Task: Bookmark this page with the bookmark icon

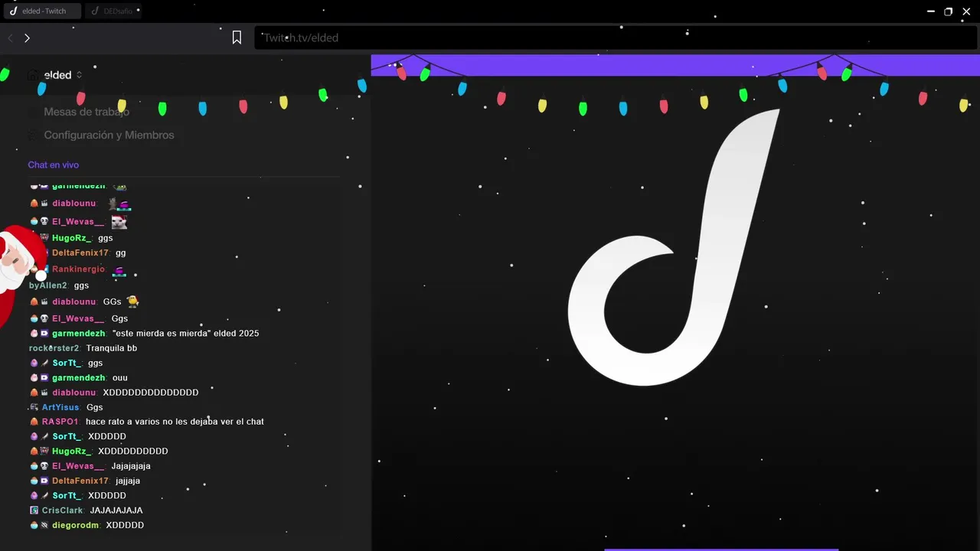Action: (237, 37)
